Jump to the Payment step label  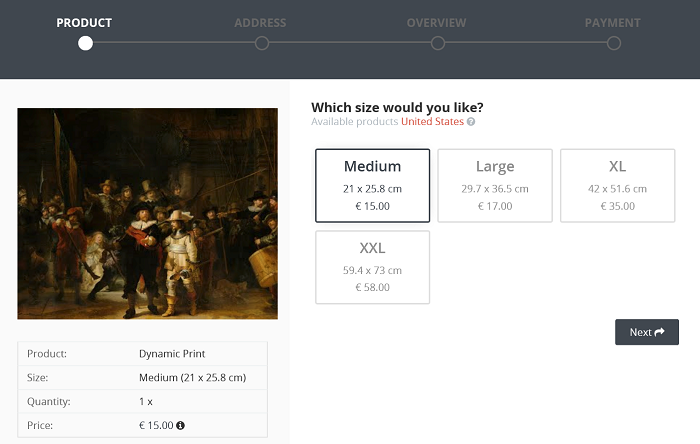612,23
